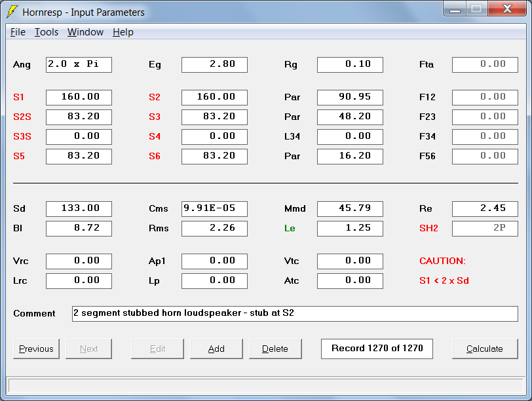Click the Lp input field
The image size is (532, 401).
[214, 281]
